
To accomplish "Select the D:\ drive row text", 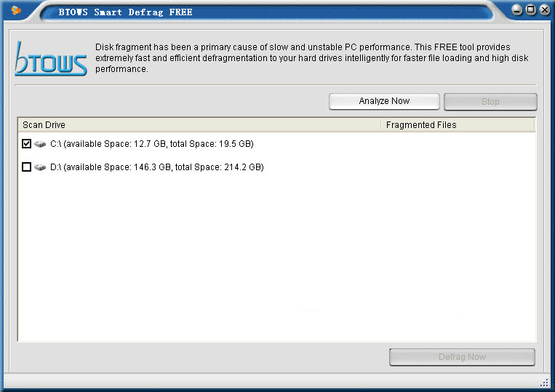I will pyautogui.click(x=156, y=167).
